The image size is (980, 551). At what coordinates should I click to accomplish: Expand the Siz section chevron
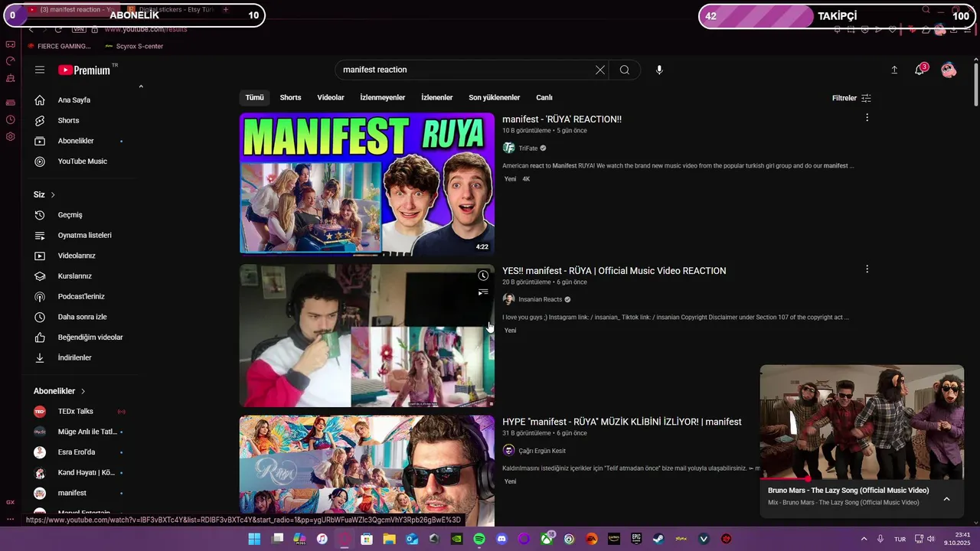click(53, 195)
